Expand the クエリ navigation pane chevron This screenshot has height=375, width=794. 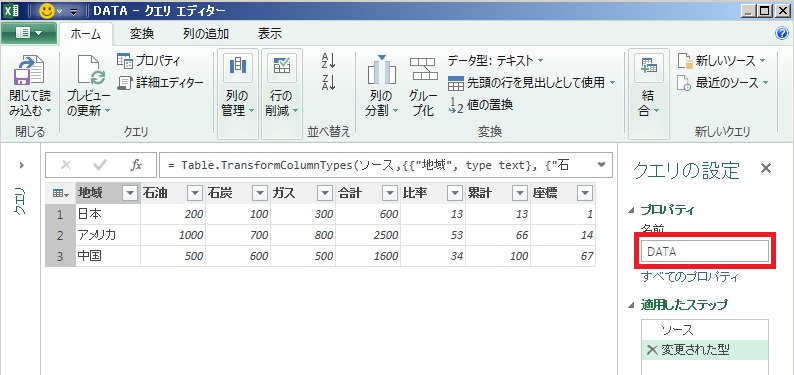click(x=21, y=165)
